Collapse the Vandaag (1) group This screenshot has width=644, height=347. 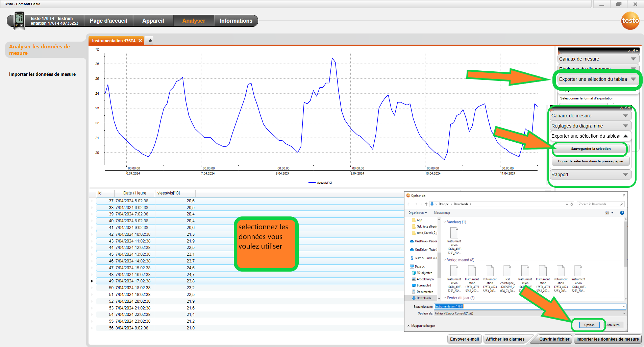point(445,222)
